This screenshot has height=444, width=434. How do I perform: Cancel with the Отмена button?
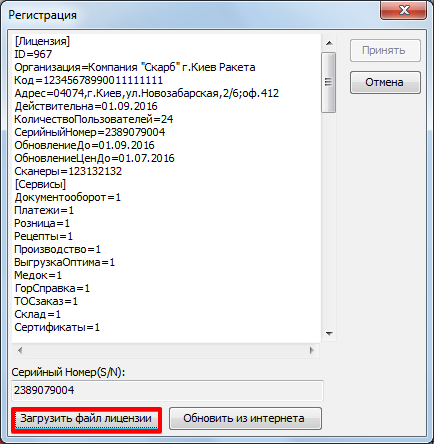pos(385,82)
